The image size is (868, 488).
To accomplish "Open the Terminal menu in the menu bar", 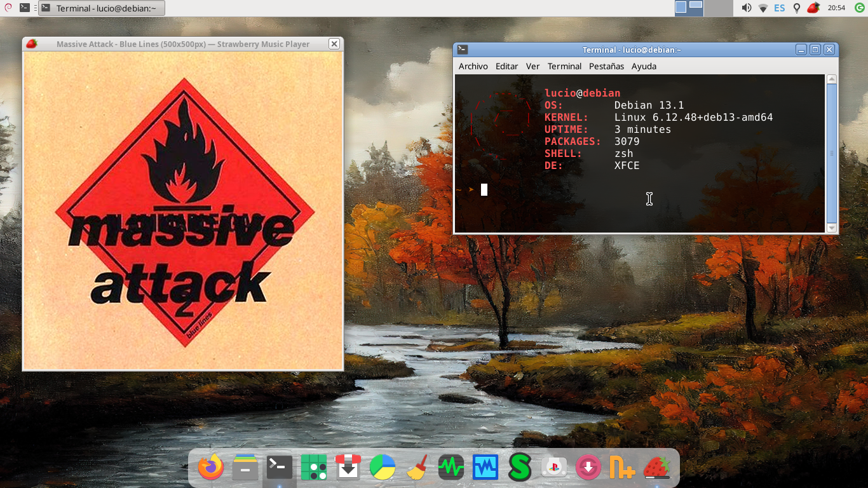I will tap(565, 66).
